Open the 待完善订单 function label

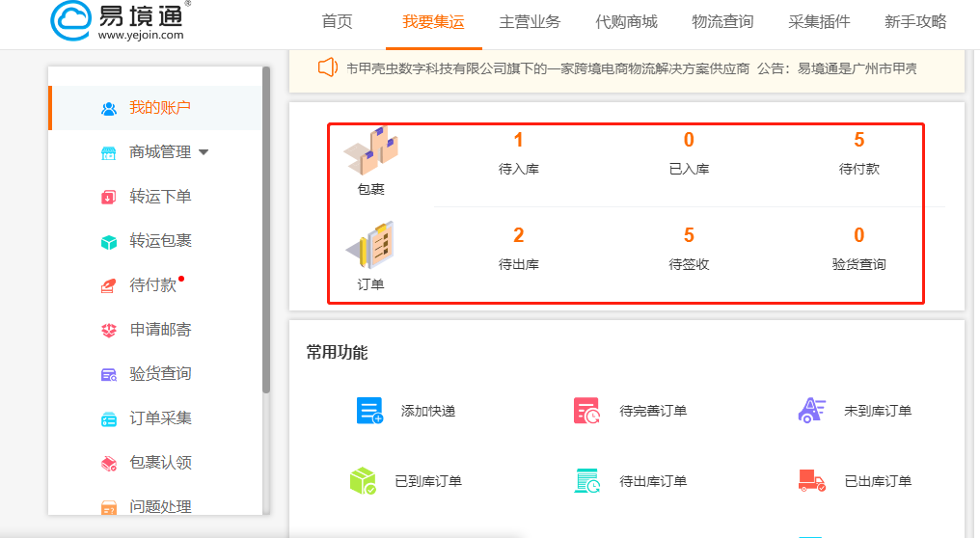[x=653, y=411]
